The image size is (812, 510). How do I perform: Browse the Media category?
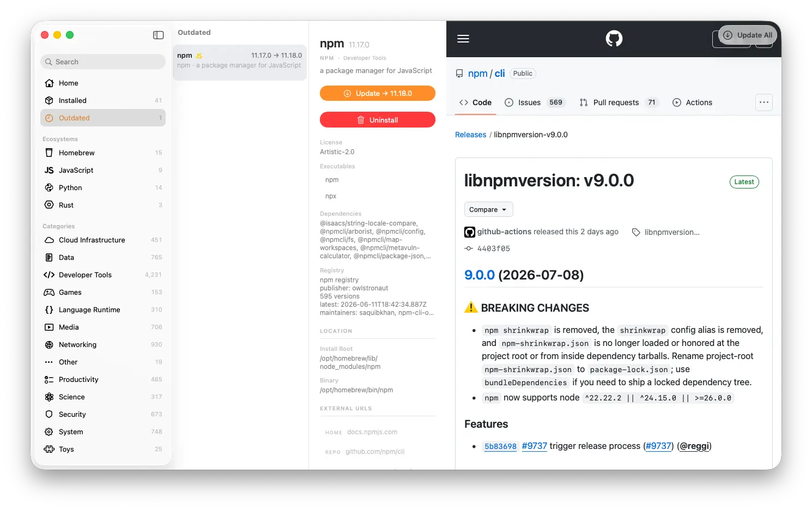coord(103,327)
